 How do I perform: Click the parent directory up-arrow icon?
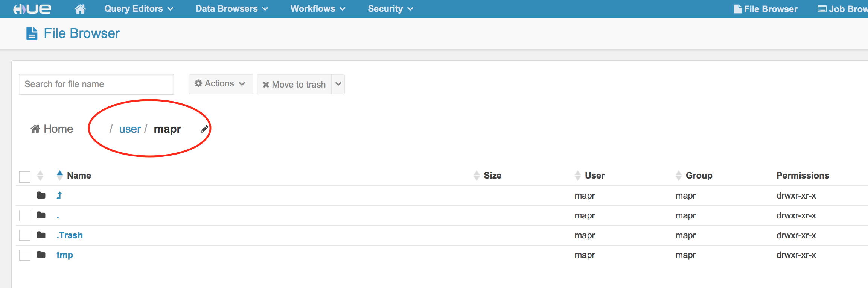pyautogui.click(x=59, y=195)
